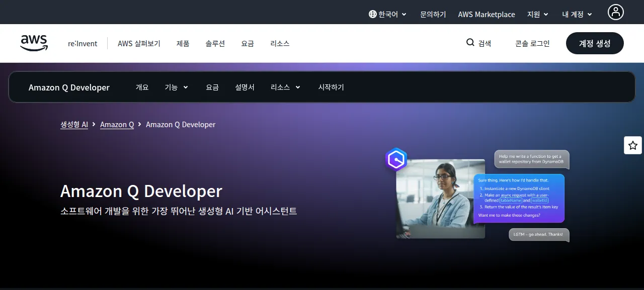Expand the 리소스 dropdown in Q Developer bar

tap(285, 87)
